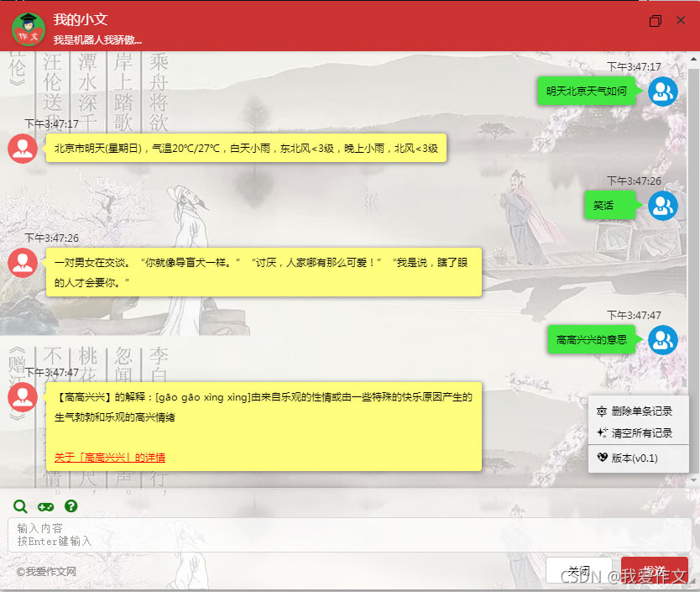The width and height of the screenshot is (700, 592).
Task: Click the yellow weather reply bubble
Action: click(x=247, y=148)
